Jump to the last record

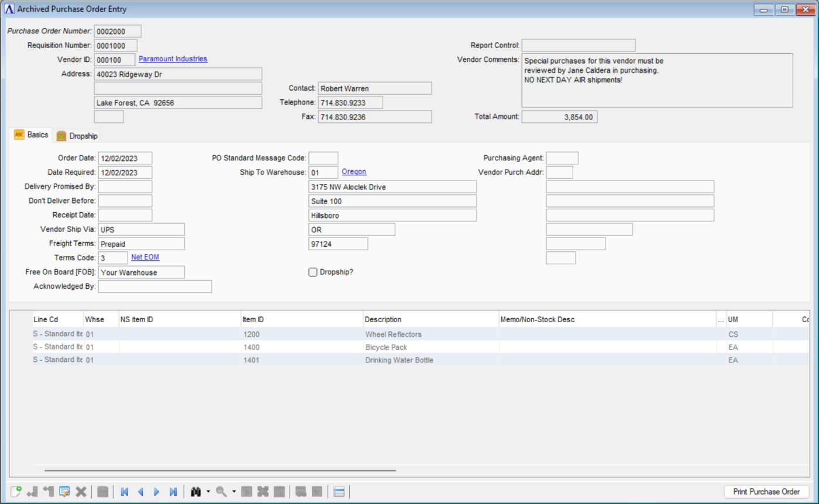coord(173,492)
